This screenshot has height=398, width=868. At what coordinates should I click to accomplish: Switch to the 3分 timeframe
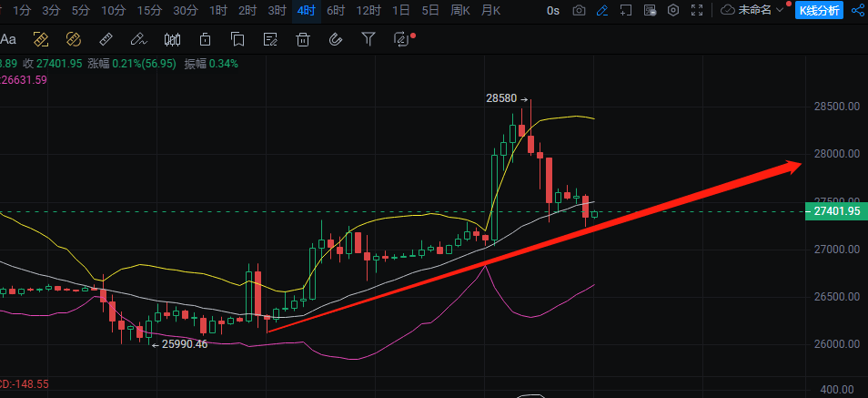(51, 10)
